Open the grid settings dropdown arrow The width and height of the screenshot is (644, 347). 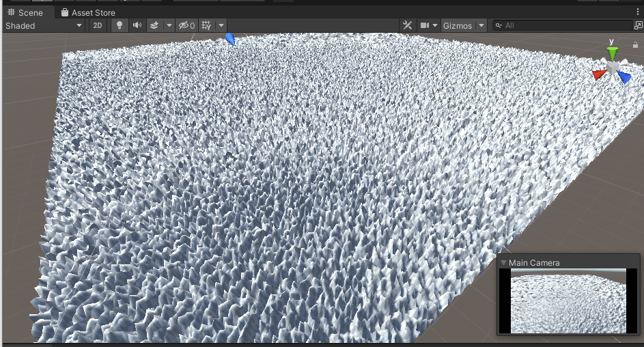click(x=221, y=25)
